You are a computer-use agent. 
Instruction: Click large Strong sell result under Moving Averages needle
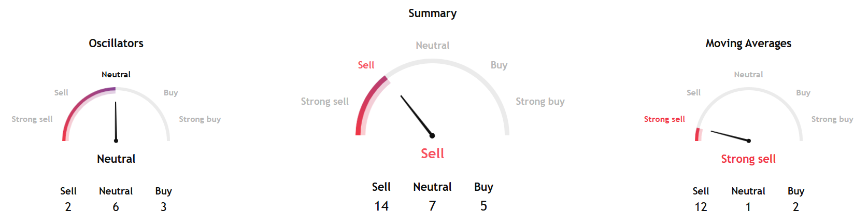(748, 159)
